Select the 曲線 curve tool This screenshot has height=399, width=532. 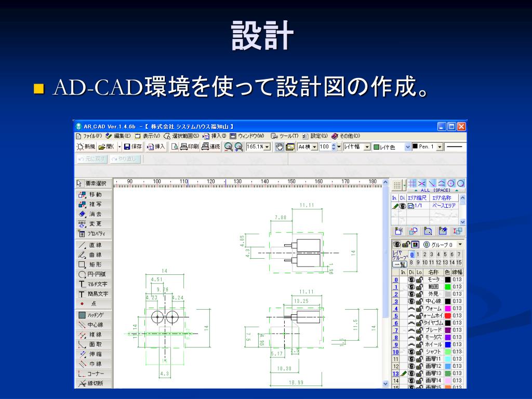click(94, 255)
